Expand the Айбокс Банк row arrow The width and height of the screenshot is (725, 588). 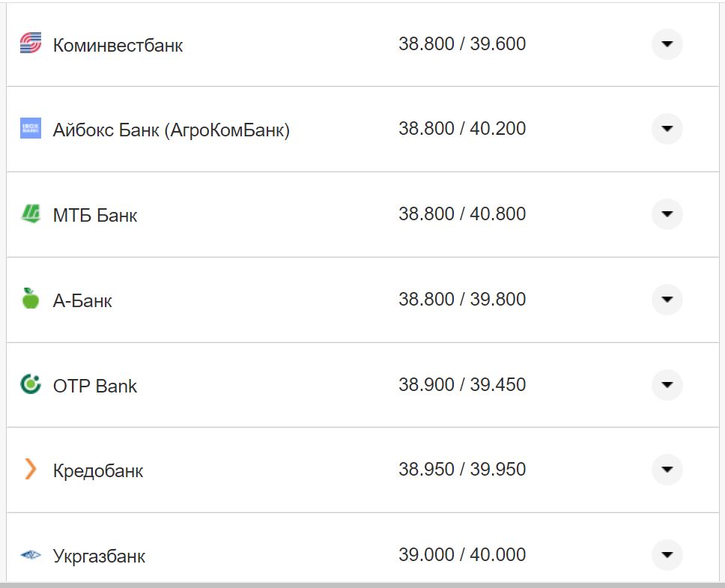point(667,129)
